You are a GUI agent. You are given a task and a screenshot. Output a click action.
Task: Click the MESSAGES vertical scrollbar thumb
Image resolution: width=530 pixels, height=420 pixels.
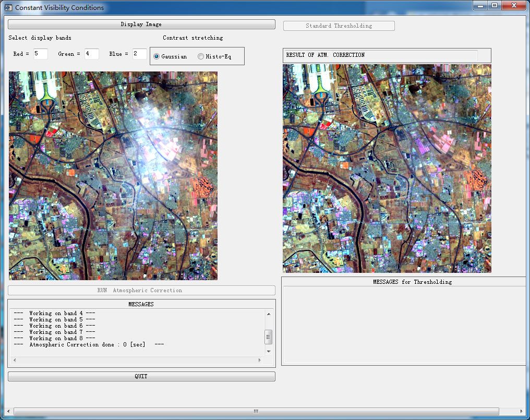269,337
